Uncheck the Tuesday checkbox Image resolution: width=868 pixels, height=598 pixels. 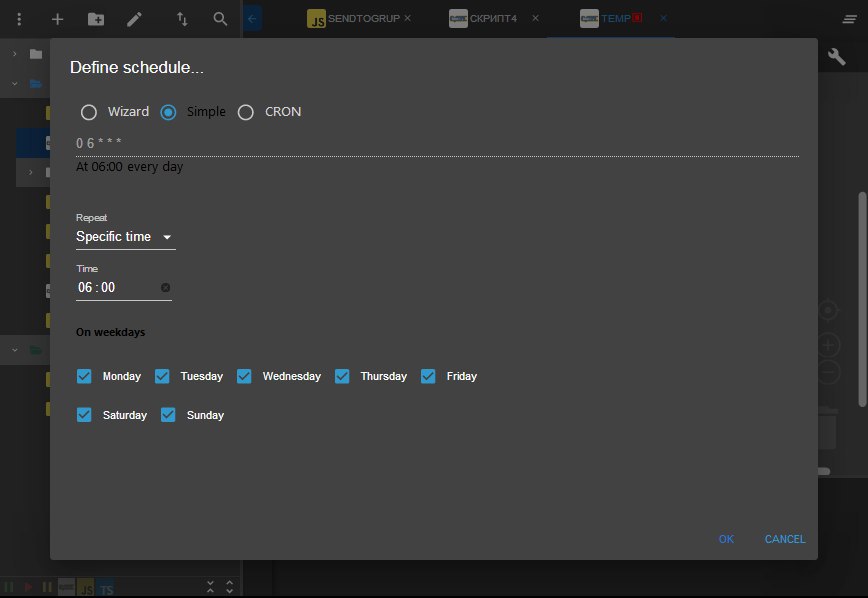pos(162,377)
